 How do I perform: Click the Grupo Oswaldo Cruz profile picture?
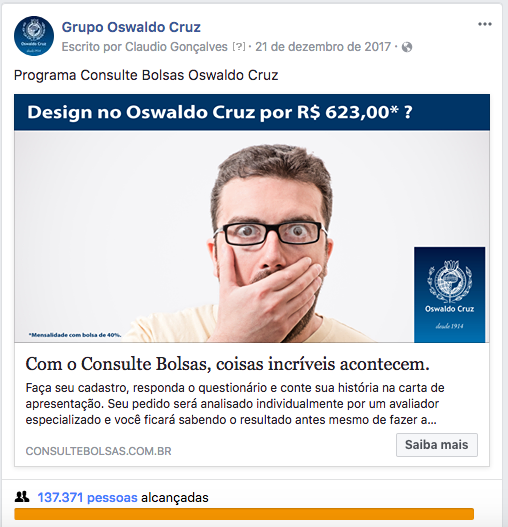tap(34, 36)
